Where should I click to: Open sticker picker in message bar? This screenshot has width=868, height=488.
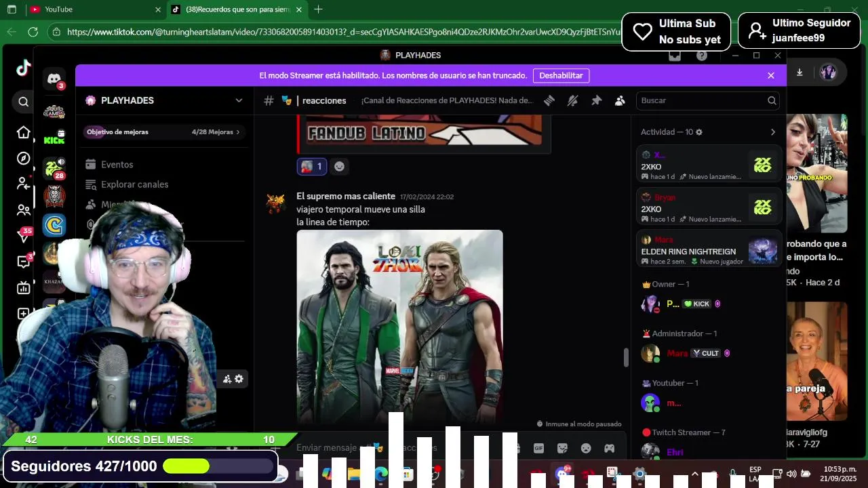coord(562,448)
